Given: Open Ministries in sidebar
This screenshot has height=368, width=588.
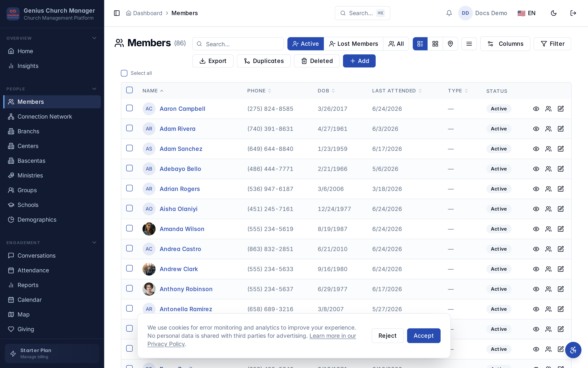Looking at the screenshot, I should point(52,175).
